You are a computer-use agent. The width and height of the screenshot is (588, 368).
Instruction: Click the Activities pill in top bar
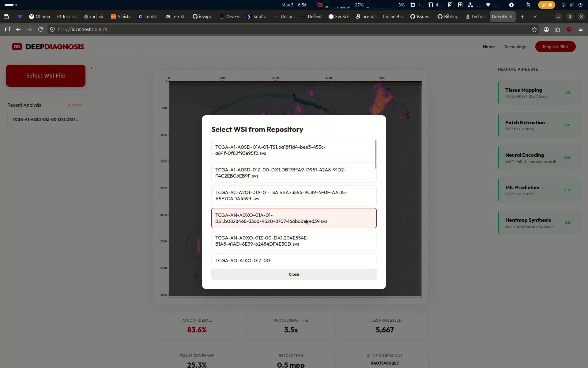pos(11,5)
